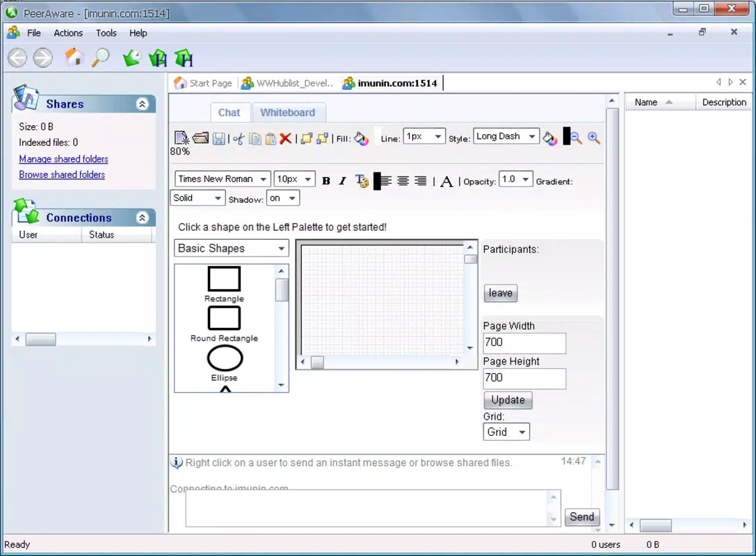756x556 pixels.
Task: Bring shape to front icon
Action: (x=307, y=139)
